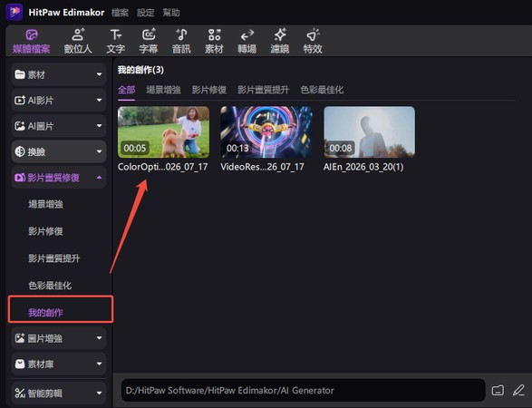The image size is (532, 408).
Task: Open the 設定 menu
Action: coord(146,13)
